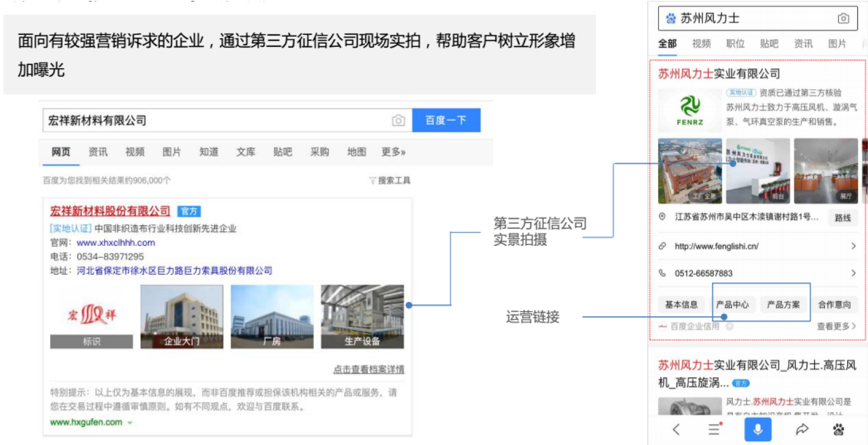Screen dimensions: 868x445
Task: Click the 产品方案 button
Action: coord(784,304)
